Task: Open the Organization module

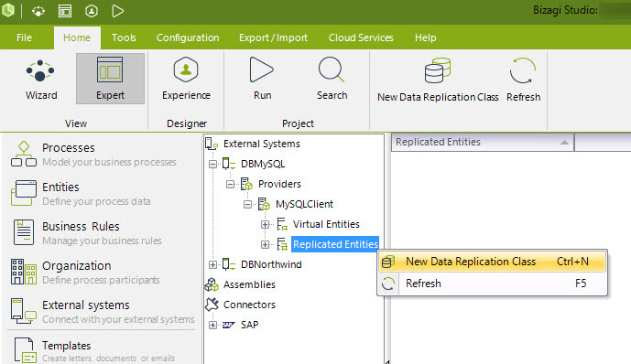Action: tap(85, 273)
